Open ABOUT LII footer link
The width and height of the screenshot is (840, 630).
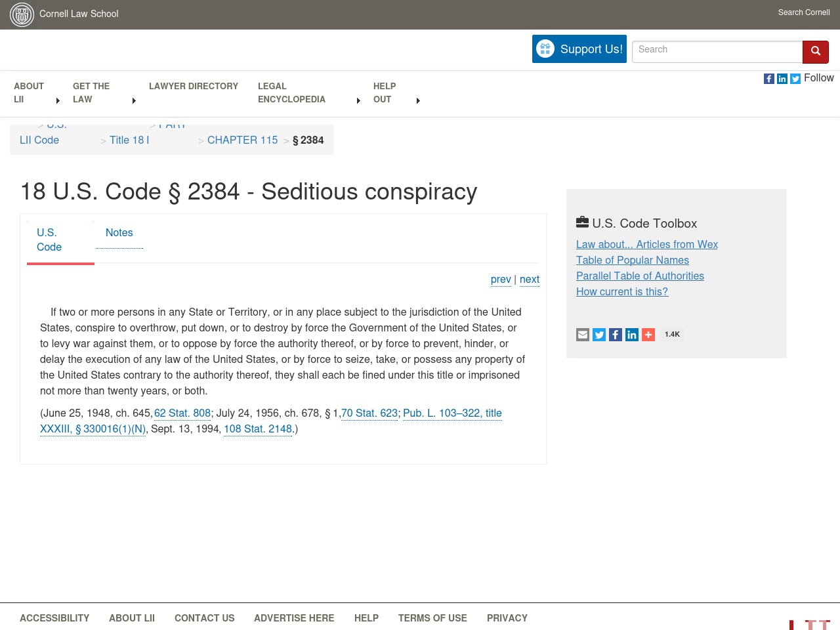coord(132,618)
